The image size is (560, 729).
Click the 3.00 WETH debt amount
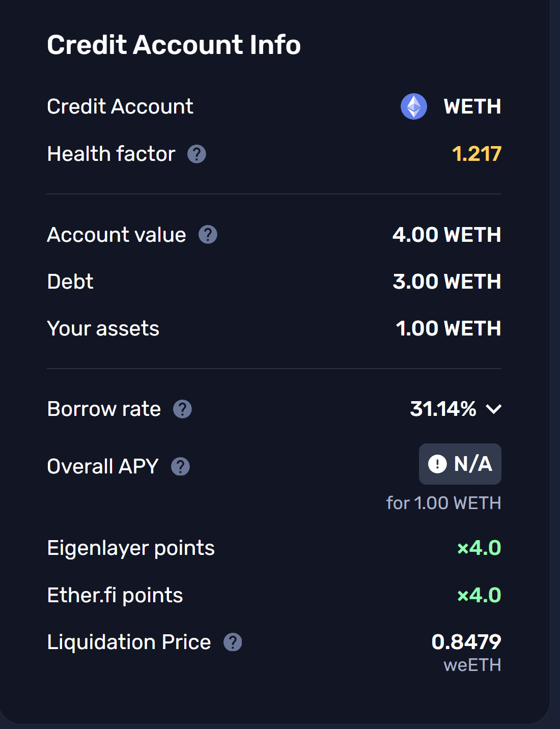[446, 282]
